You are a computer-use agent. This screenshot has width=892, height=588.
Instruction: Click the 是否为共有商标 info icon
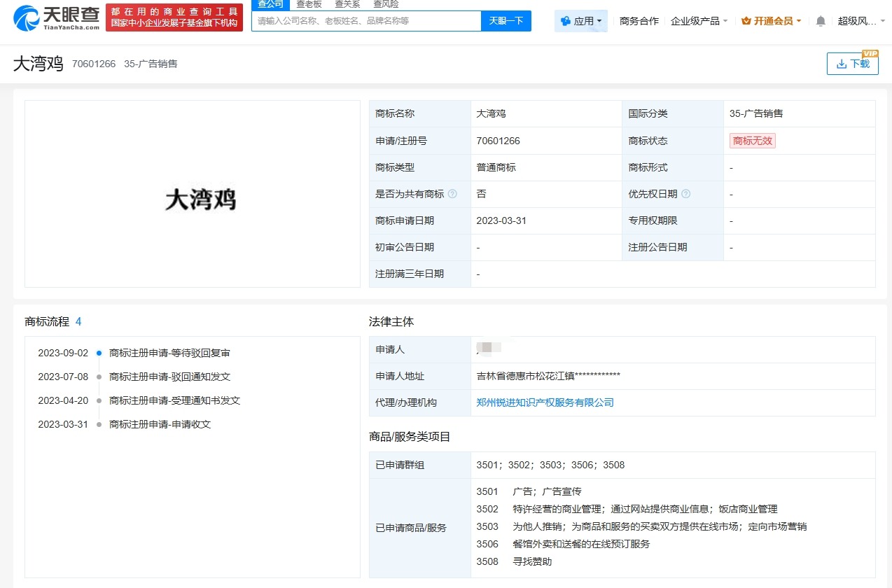(453, 194)
